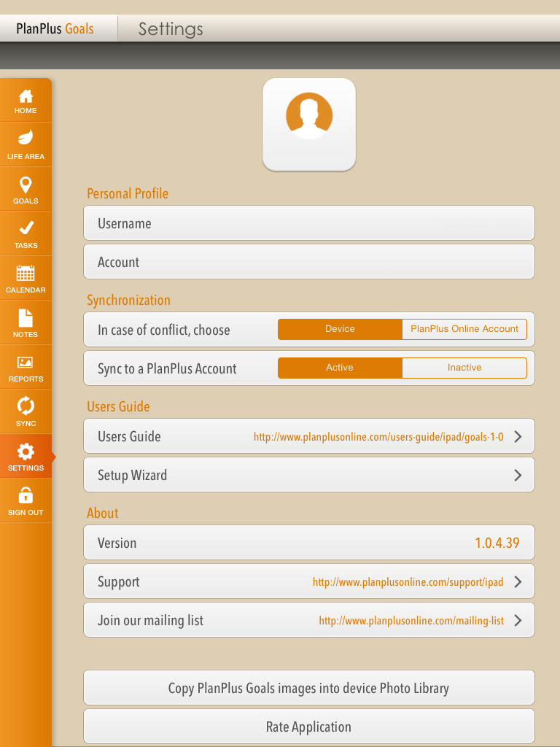Set PlanPlus Account sync to Inactive
560x747 pixels.
[464, 368]
